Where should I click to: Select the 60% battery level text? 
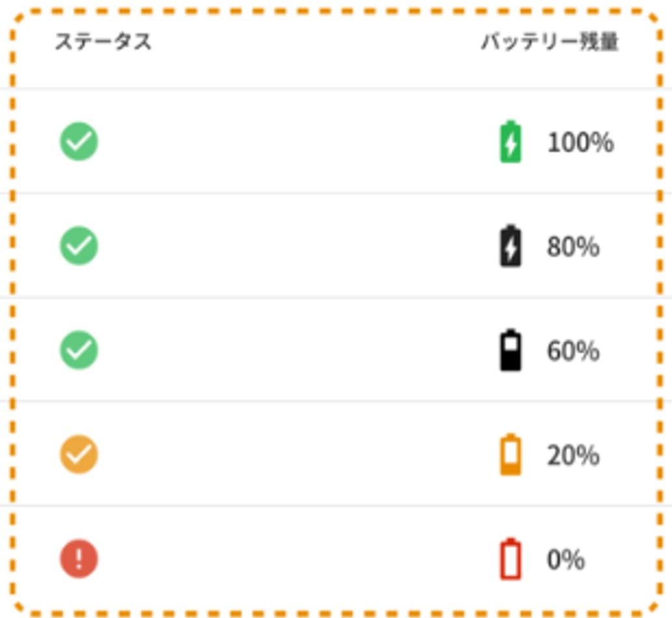coord(573,350)
